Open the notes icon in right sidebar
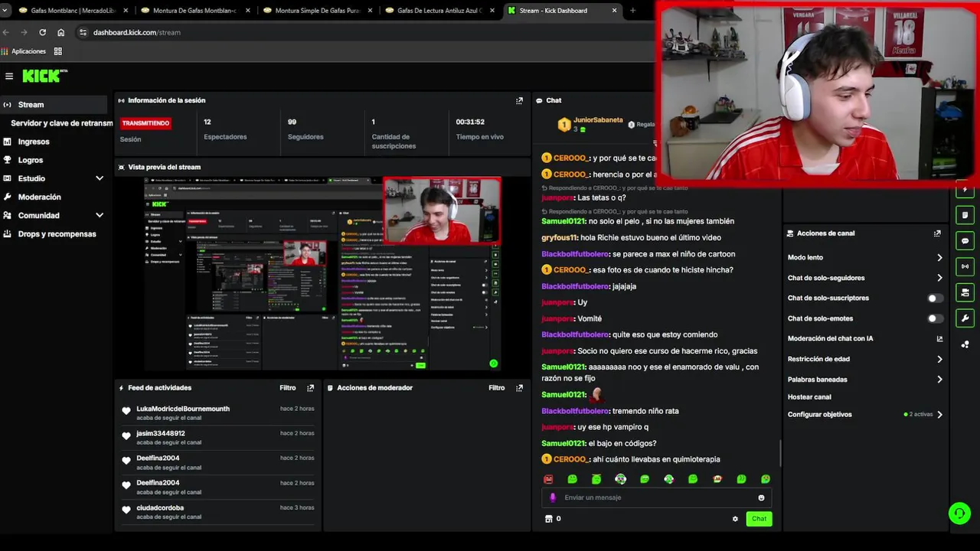The image size is (980, 551). [965, 215]
